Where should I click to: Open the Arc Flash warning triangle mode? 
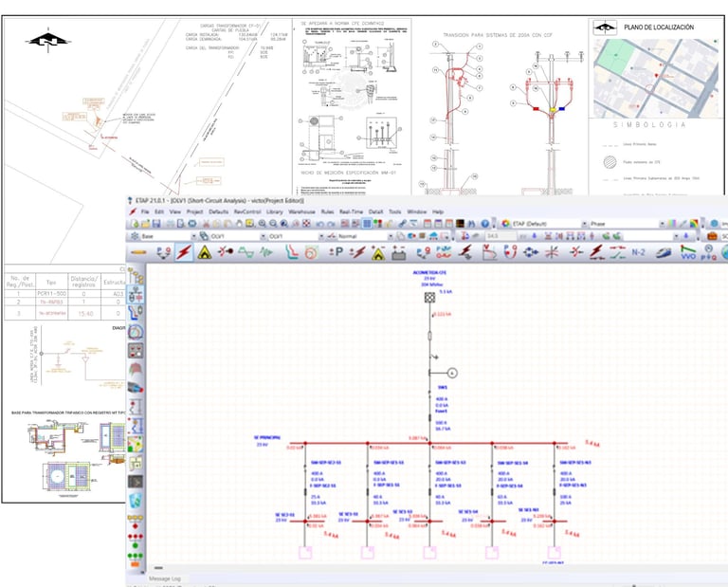tap(205, 252)
